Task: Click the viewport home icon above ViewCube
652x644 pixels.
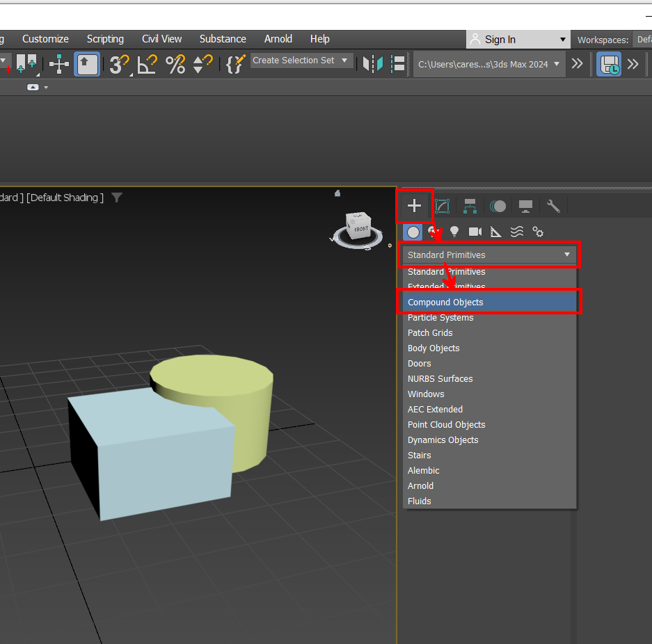Action: click(x=337, y=193)
